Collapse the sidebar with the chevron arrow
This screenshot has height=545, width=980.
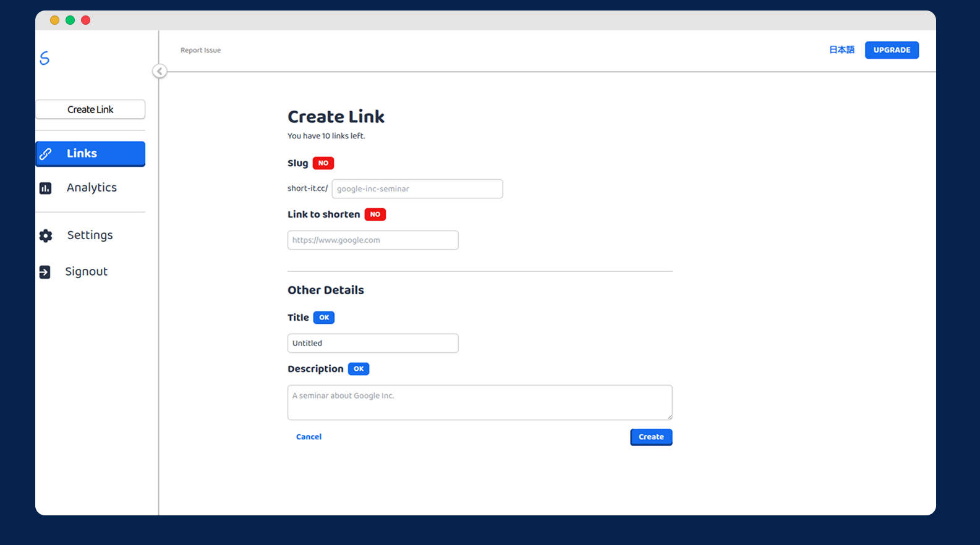160,71
